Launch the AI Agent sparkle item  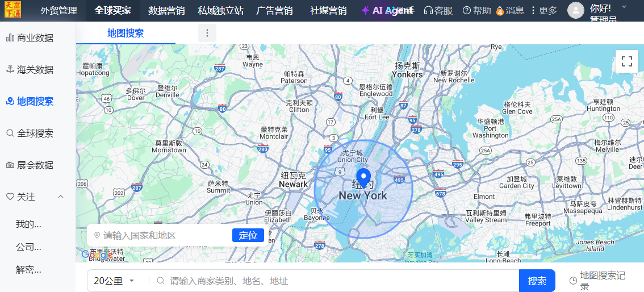pos(387,11)
